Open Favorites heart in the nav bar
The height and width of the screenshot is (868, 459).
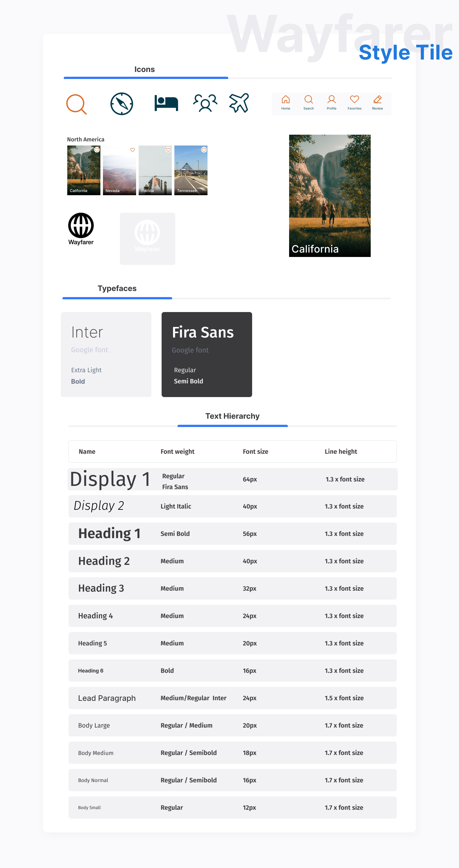click(354, 103)
